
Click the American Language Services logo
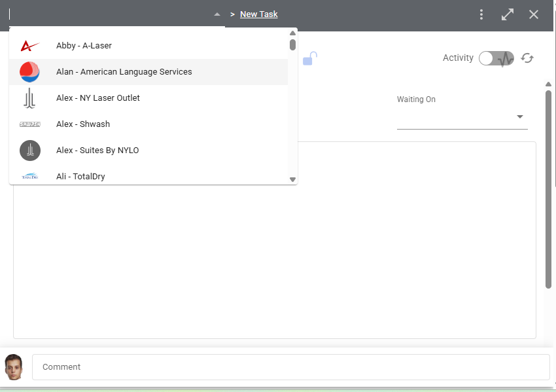tap(30, 72)
